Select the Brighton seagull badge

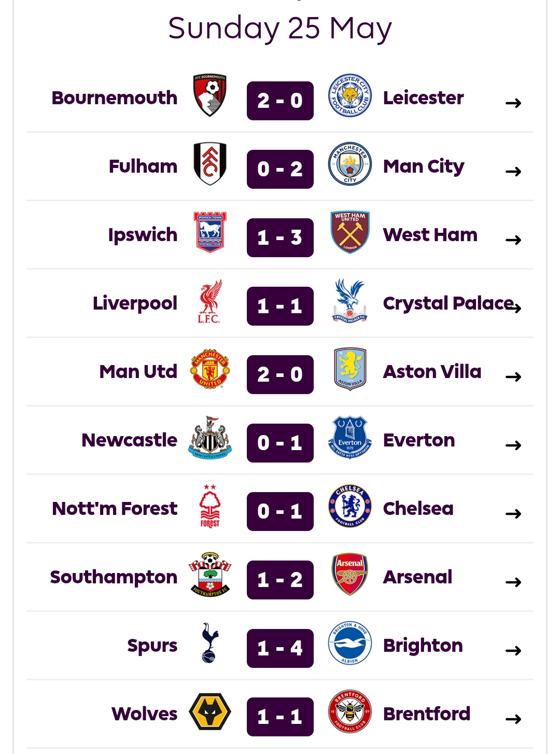pyautogui.click(x=350, y=644)
